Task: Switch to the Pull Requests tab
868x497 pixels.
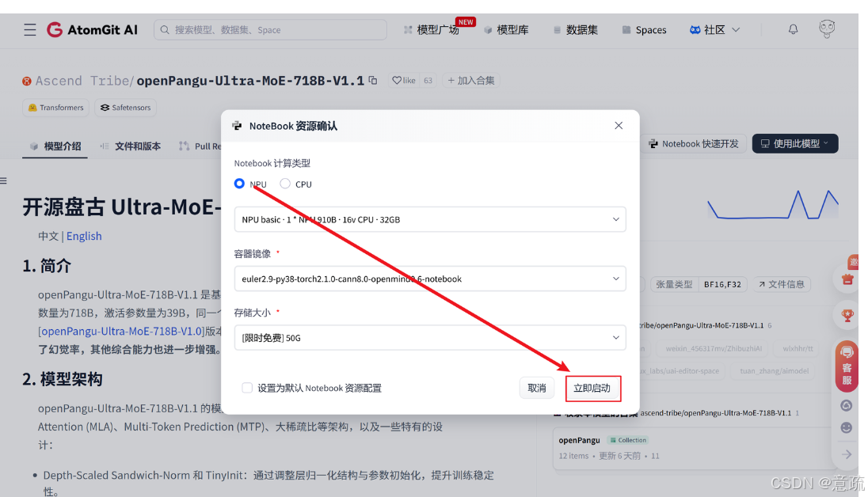Action: 200,146
